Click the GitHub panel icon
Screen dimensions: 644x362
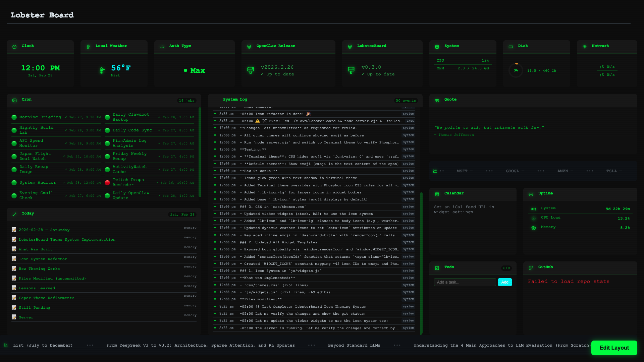click(x=531, y=268)
